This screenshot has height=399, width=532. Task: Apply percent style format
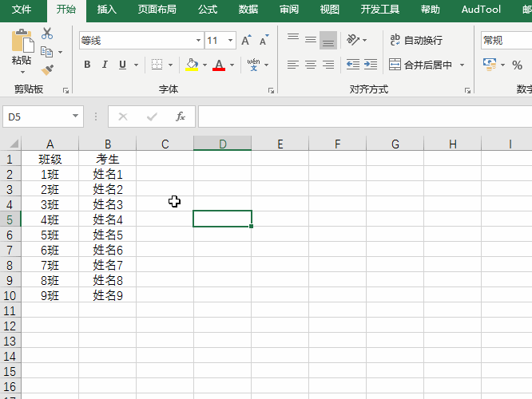[517, 65]
